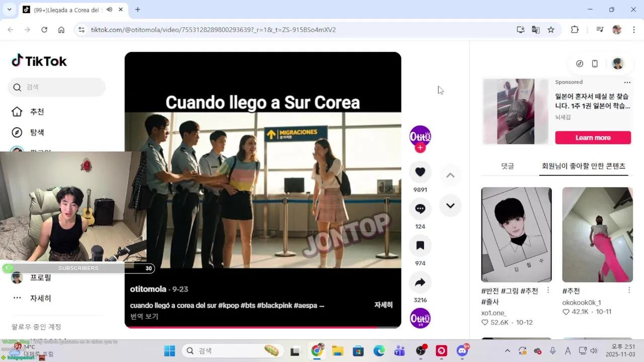This screenshot has height=362, width=644.
Task: Switch to the 댓글 tab
Action: pyautogui.click(x=508, y=166)
